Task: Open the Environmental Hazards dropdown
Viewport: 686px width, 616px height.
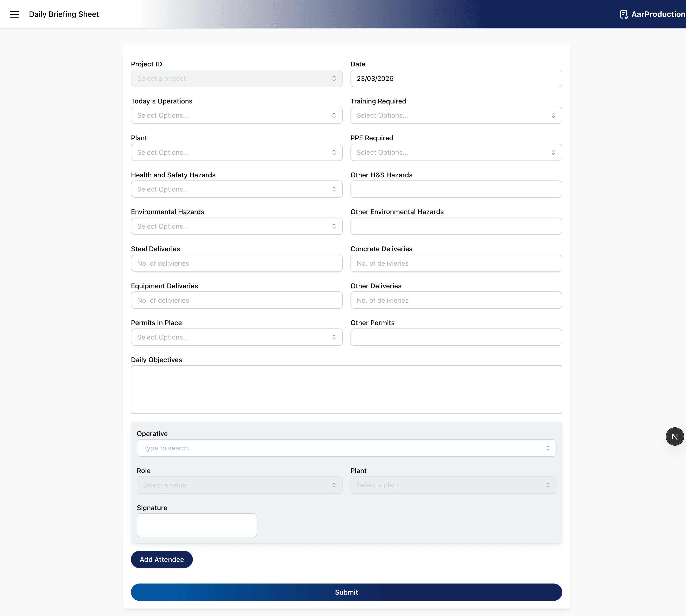Action: click(236, 226)
